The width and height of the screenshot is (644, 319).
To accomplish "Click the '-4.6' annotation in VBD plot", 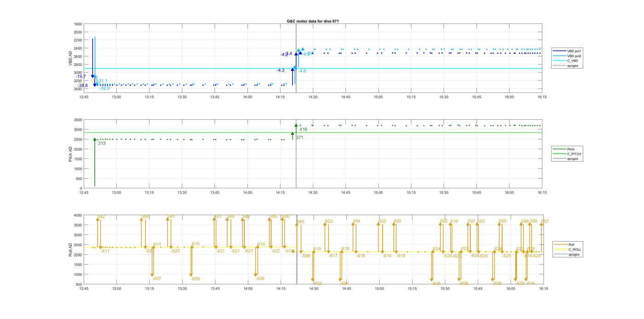I will click(302, 71).
